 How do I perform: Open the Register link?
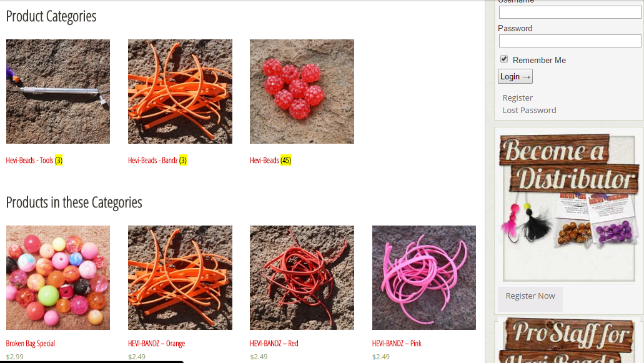pos(517,97)
